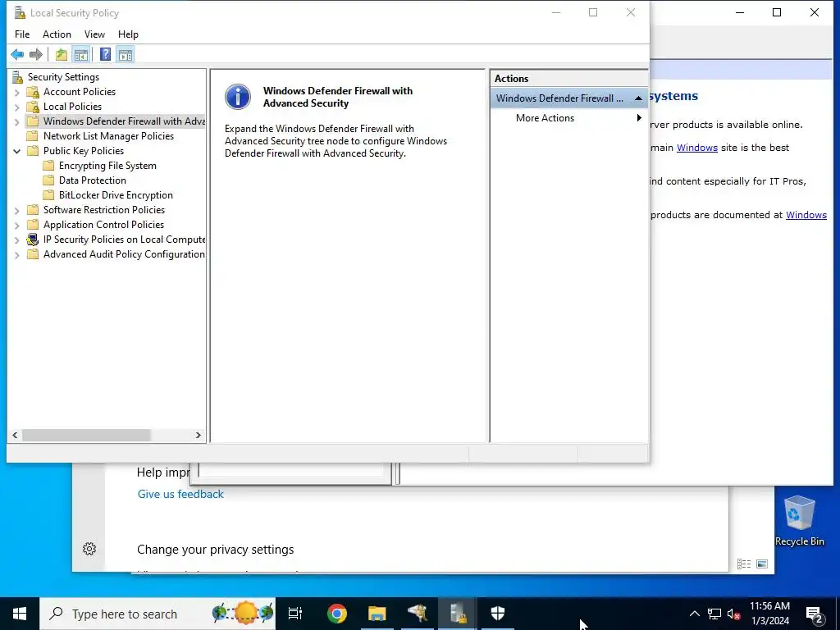Open the first Windows link in background window

coord(697,148)
